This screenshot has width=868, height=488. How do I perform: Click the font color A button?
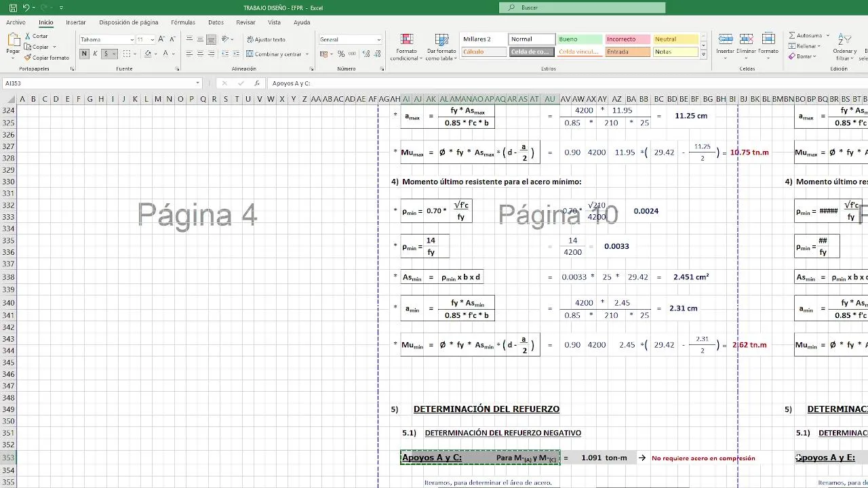[x=167, y=54]
